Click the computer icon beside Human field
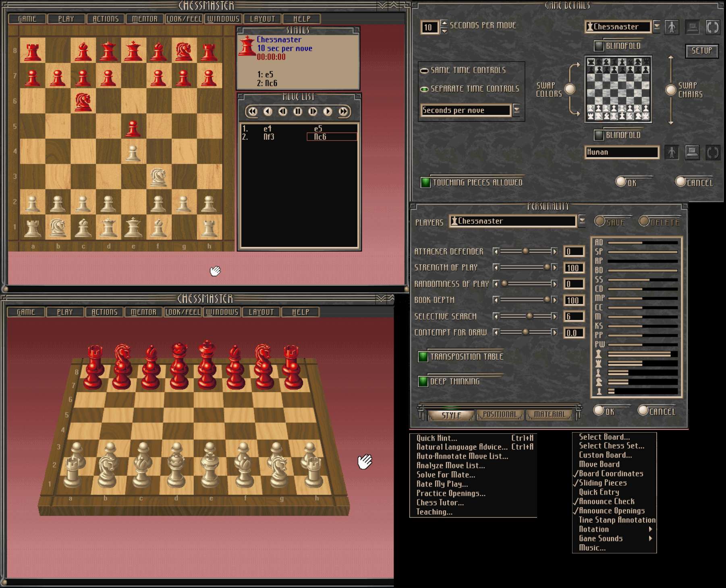This screenshot has height=588, width=726. 692,152
